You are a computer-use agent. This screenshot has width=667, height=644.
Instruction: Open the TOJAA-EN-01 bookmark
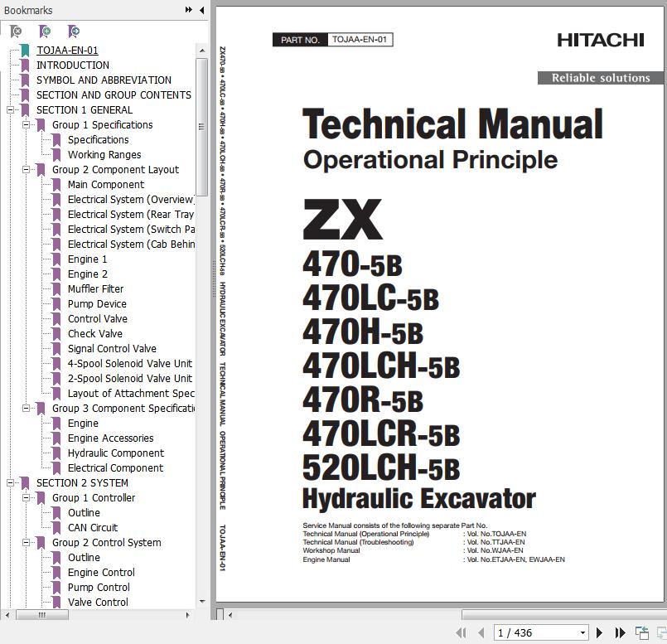click(x=67, y=51)
